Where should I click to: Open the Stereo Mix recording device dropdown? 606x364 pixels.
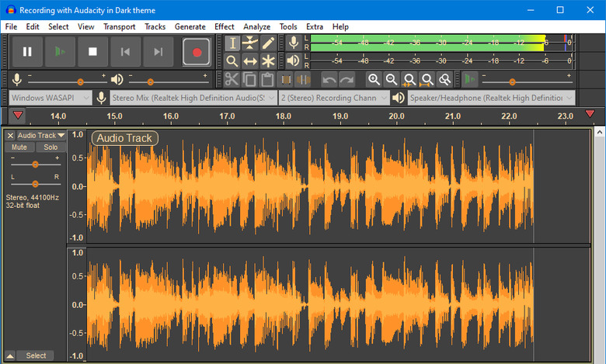pos(193,98)
